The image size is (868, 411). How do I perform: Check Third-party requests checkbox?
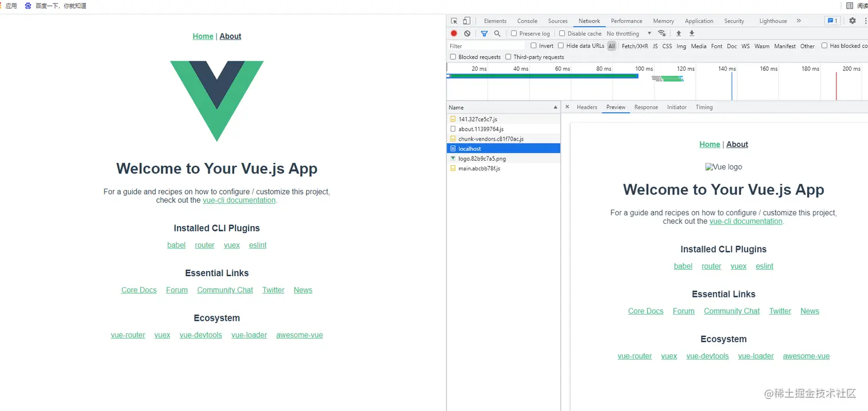coord(508,57)
